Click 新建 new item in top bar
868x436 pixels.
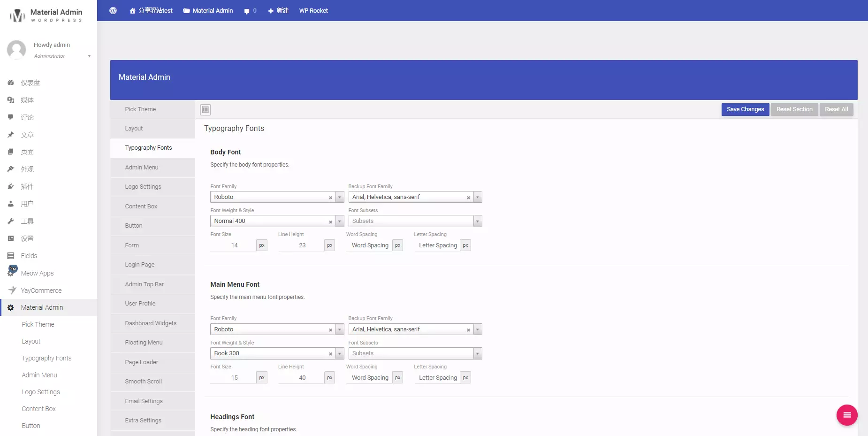[278, 11]
